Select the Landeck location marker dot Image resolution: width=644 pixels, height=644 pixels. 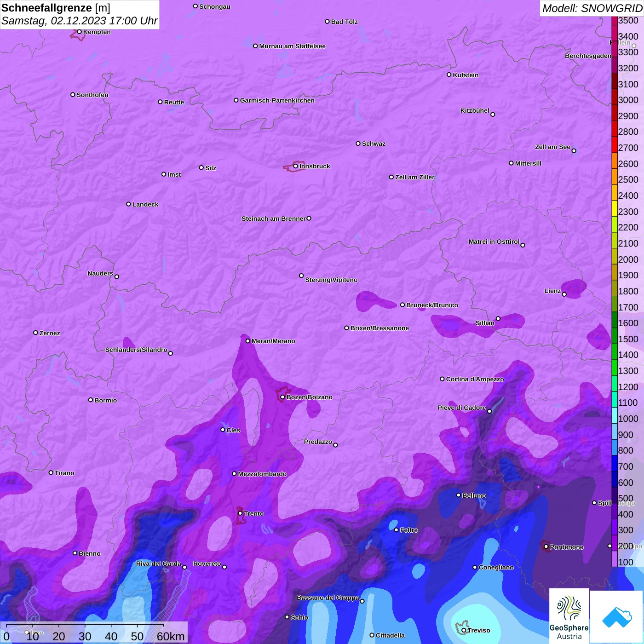coord(128,204)
